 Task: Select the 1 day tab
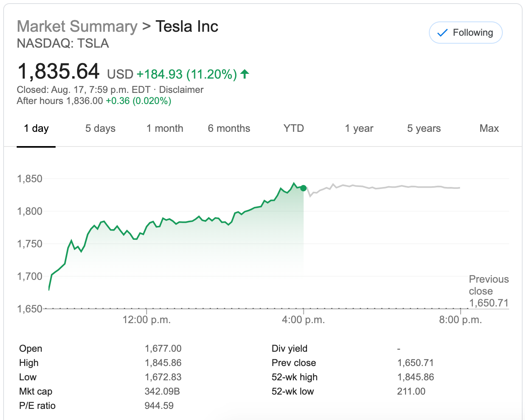[x=36, y=129]
